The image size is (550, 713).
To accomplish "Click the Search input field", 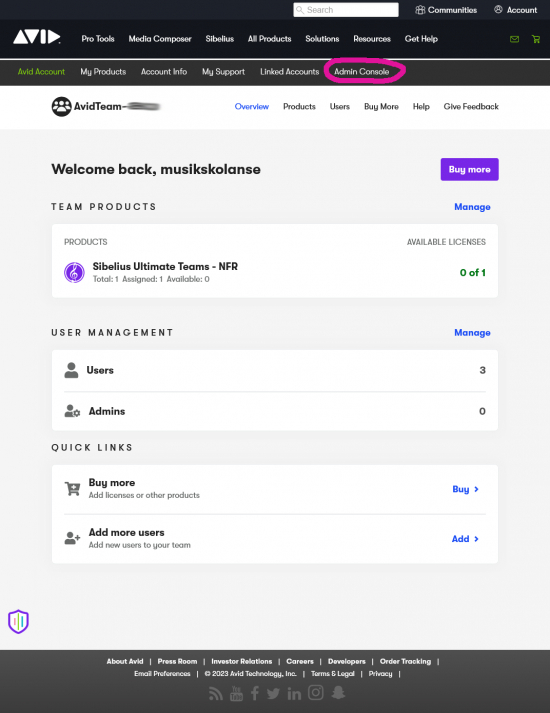I will [x=346, y=10].
